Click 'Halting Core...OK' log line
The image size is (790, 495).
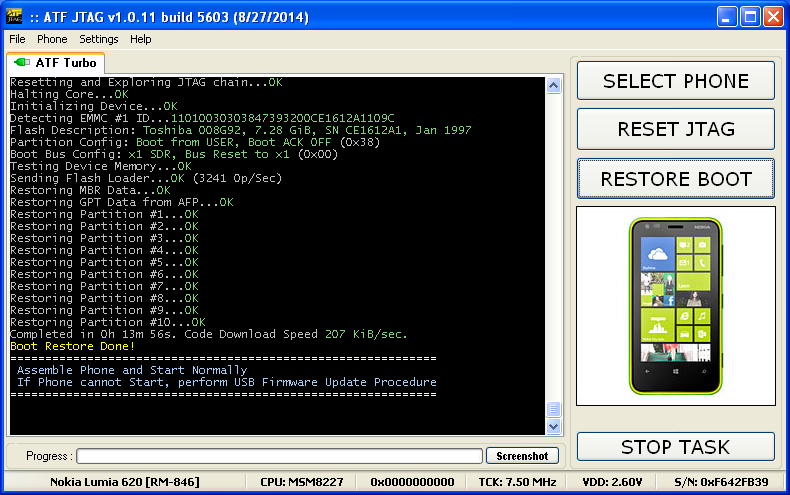point(70,94)
